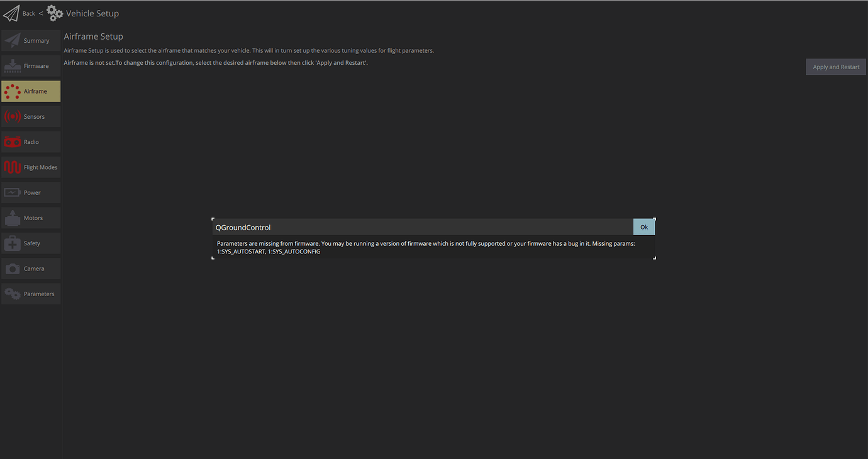868x459 pixels.
Task: Open the Motors section icon
Action: point(13,218)
